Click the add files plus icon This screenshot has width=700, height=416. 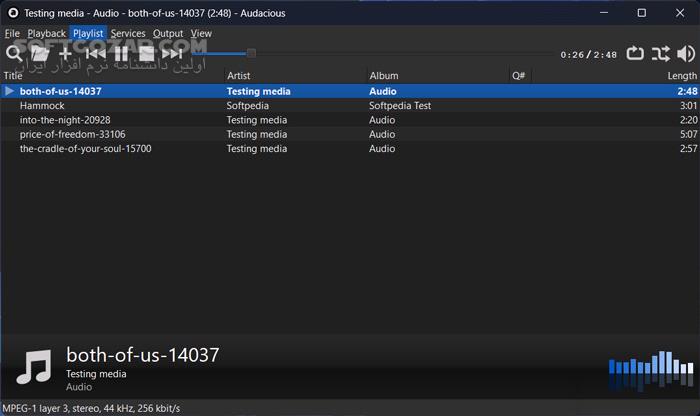[66, 53]
